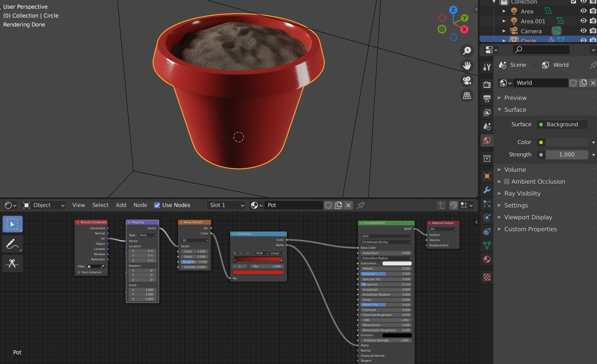Viewport: 597px width, 364px height.
Task: Select the Links Cut tool
Action: coord(12,264)
